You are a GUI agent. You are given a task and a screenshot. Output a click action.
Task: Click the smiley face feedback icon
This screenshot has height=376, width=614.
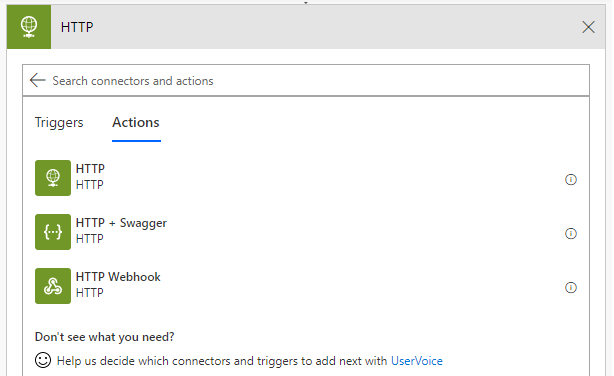click(x=43, y=360)
